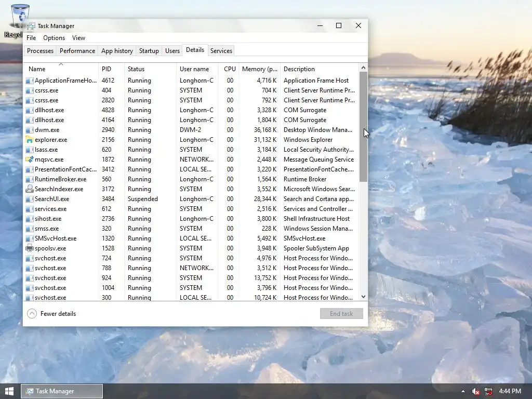The width and height of the screenshot is (532, 399).
Task: Switch to the Processes tab
Action: (x=40, y=51)
